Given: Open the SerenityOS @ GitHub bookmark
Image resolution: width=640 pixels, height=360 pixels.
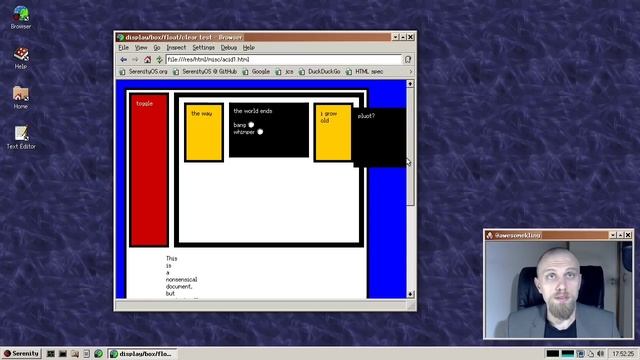Looking at the screenshot, I should (205, 72).
